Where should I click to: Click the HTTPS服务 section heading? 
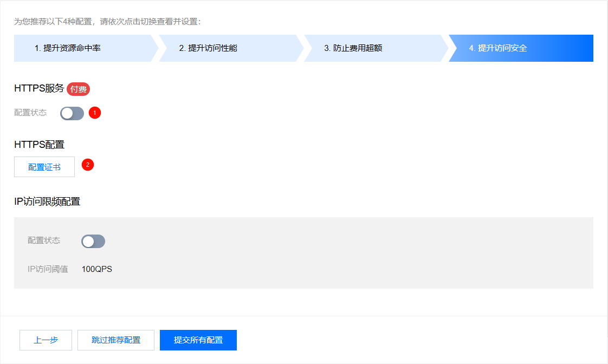[39, 89]
